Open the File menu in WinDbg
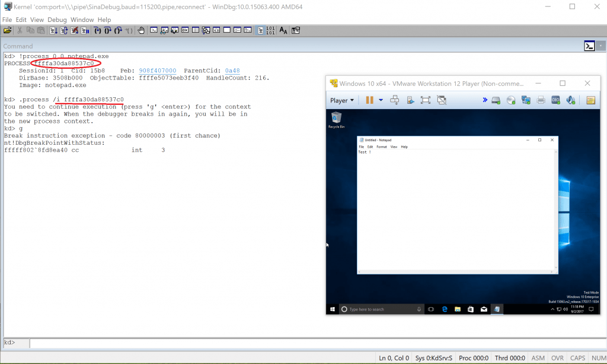This screenshot has height=364, width=607. coord(7,20)
